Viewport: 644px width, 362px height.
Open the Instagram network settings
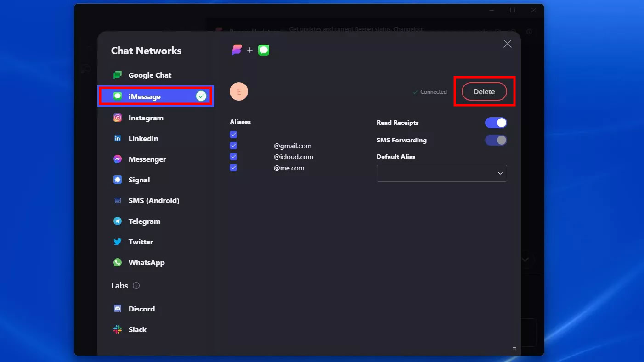pos(155,118)
